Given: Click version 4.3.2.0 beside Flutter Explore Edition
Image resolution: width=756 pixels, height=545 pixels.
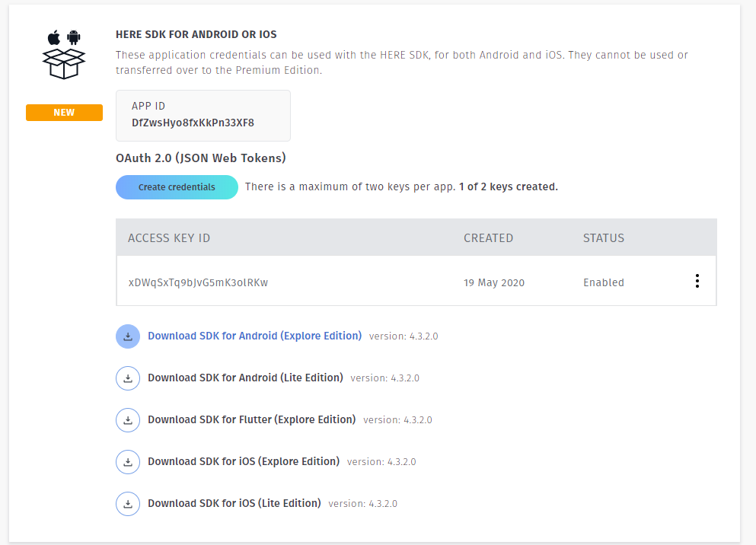Looking at the screenshot, I should [x=397, y=420].
